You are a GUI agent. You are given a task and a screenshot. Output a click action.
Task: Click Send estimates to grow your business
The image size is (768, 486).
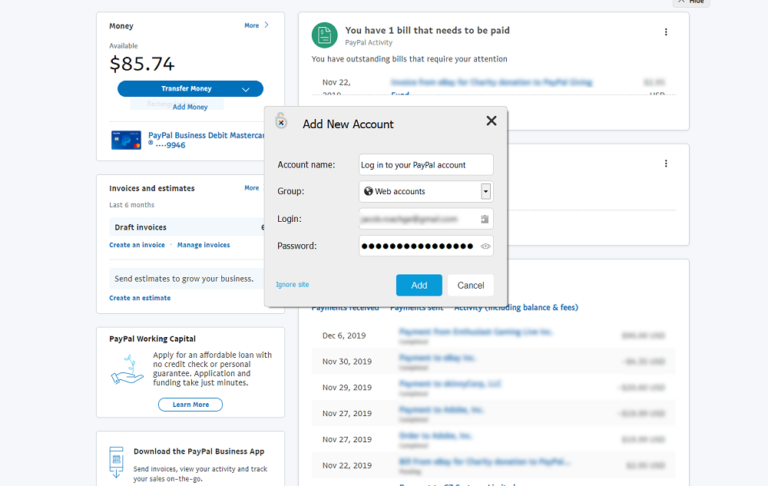(x=184, y=279)
